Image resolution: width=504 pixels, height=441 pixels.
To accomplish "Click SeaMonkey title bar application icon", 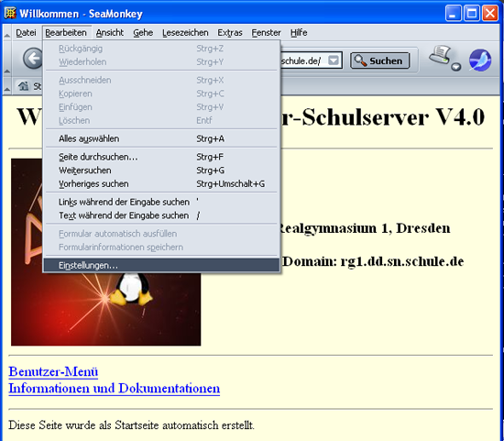I will tap(10, 13).
